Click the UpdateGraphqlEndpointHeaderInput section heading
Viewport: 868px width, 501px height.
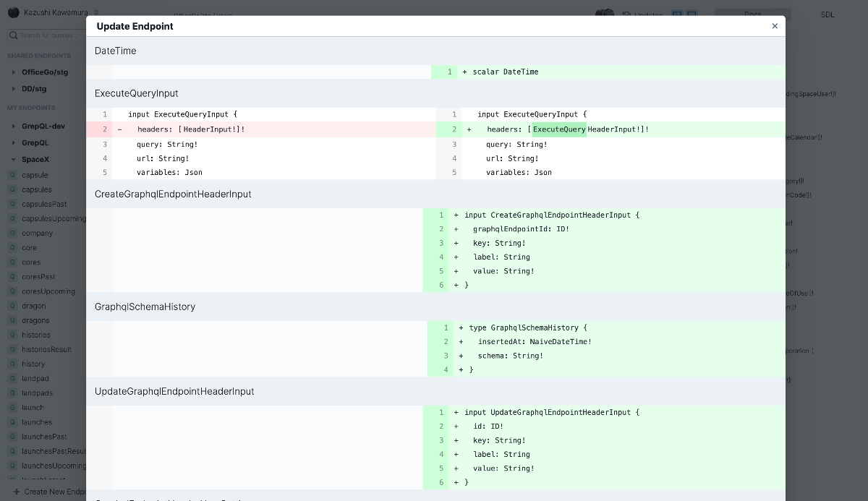click(x=174, y=391)
